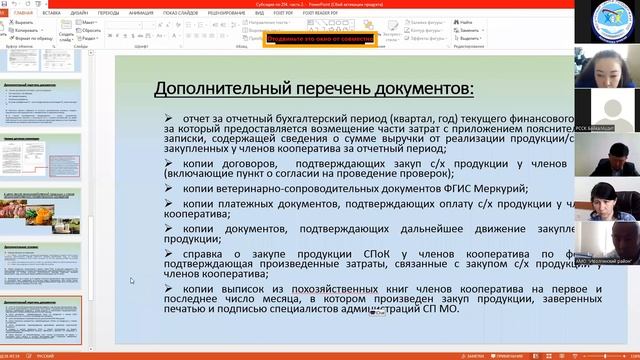Decrease font size with small A icon
640x360 pixels.
point(168,25)
